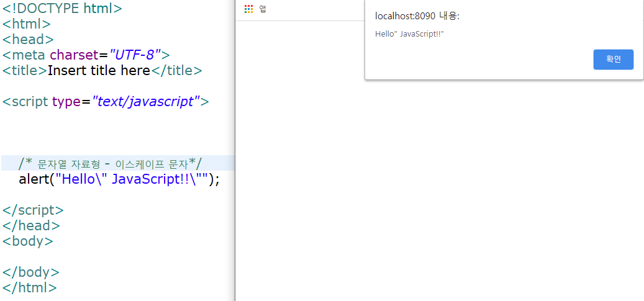644x301 pixels.
Task: Click the alert message 'Hello" JavaScript!!"'
Action: tap(409, 34)
